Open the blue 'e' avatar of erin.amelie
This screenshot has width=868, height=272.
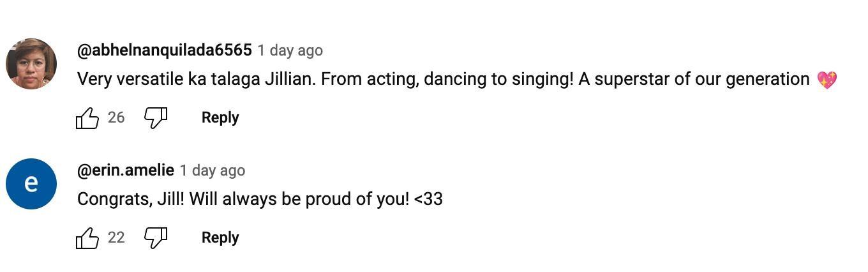31,184
